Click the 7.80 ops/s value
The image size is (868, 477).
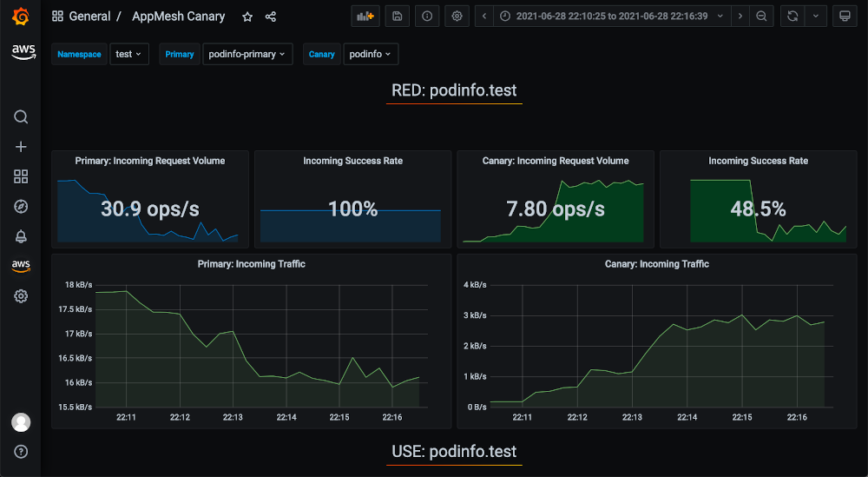pos(556,209)
